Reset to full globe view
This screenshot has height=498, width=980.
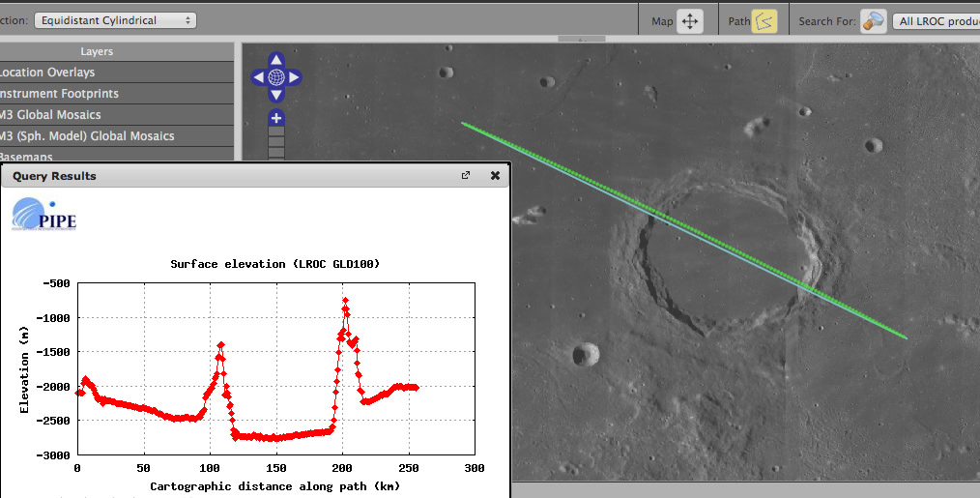click(276, 77)
